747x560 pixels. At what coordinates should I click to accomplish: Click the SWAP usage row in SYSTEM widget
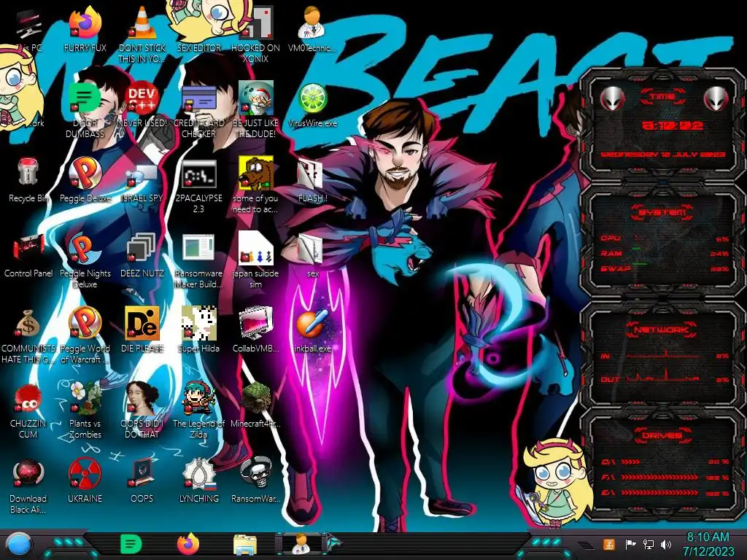pyautogui.click(x=665, y=269)
